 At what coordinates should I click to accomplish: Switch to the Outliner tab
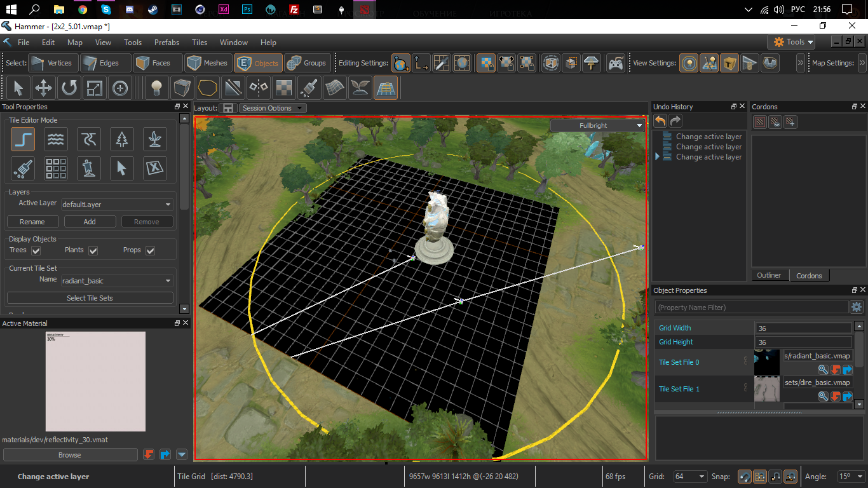click(x=769, y=276)
